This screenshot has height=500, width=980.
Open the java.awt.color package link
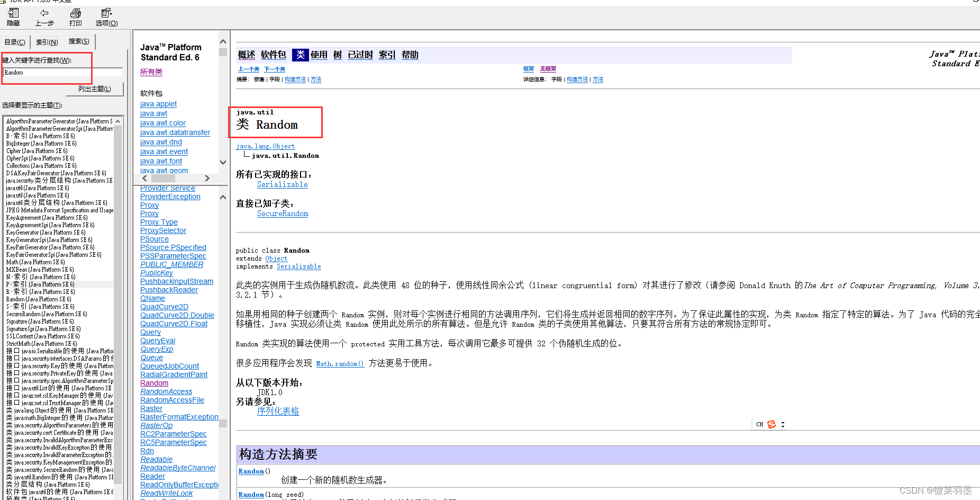point(163,123)
